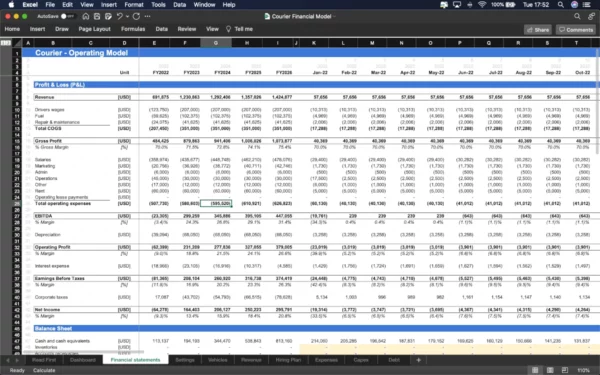Open the Comments pane button
Viewport: 600px width, 375px height.
click(576, 29)
